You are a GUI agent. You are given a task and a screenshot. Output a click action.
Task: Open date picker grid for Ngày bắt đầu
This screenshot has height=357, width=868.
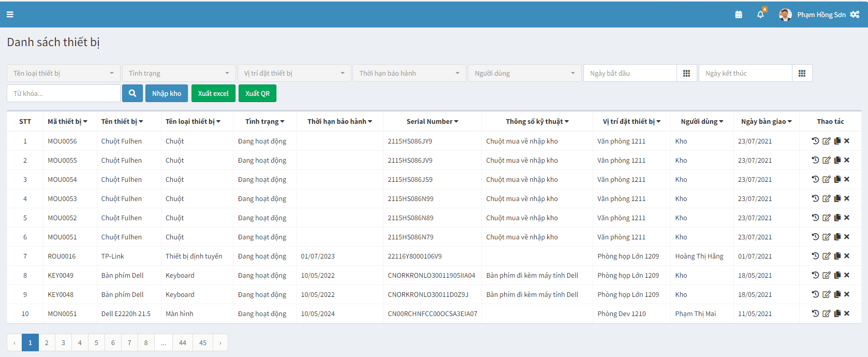click(686, 73)
